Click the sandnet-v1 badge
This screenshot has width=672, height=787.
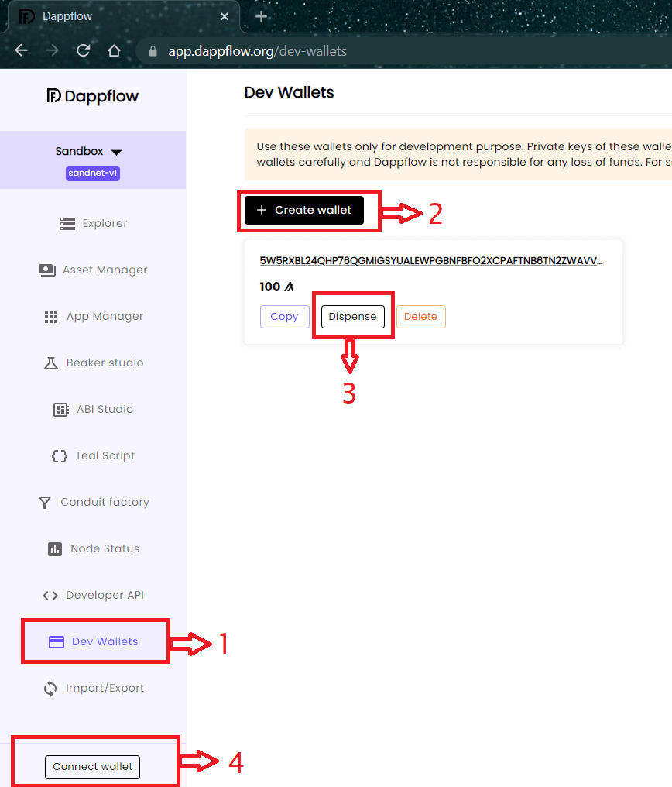tap(93, 174)
